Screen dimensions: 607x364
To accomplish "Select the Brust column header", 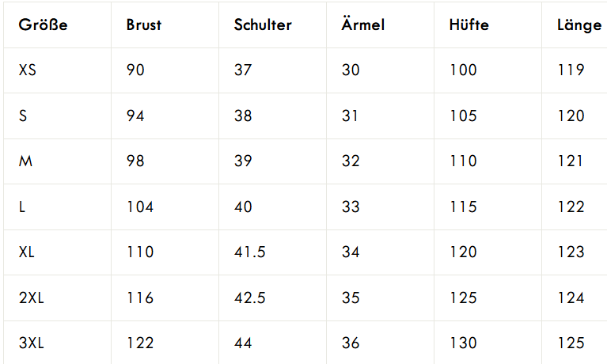I will click(143, 25).
